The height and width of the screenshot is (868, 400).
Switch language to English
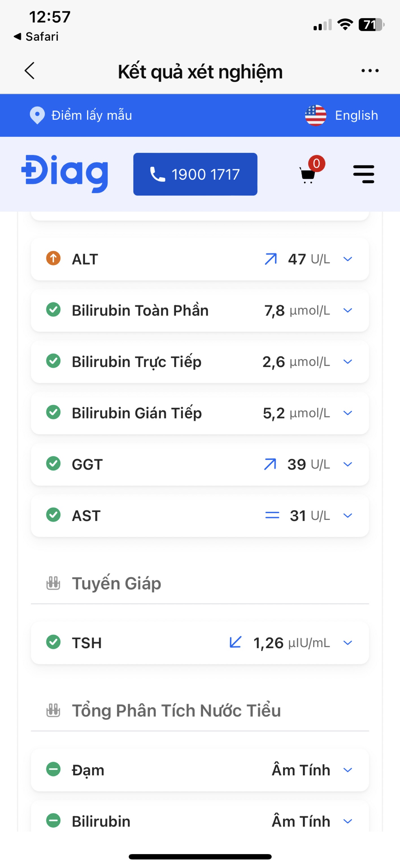click(356, 115)
